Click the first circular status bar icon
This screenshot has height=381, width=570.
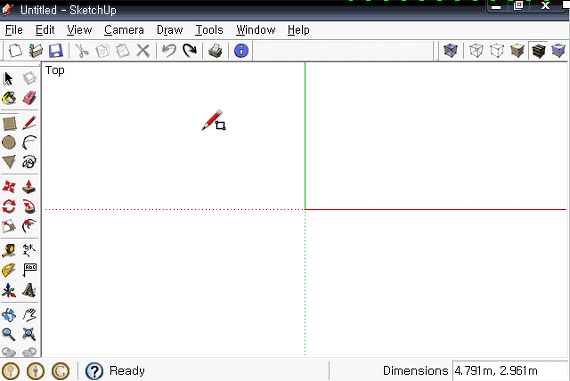[x=11, y=371]
